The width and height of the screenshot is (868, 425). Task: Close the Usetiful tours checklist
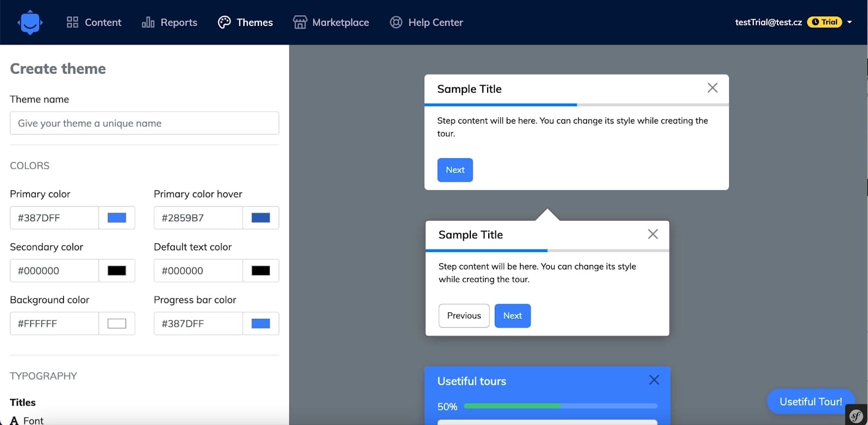654,380
